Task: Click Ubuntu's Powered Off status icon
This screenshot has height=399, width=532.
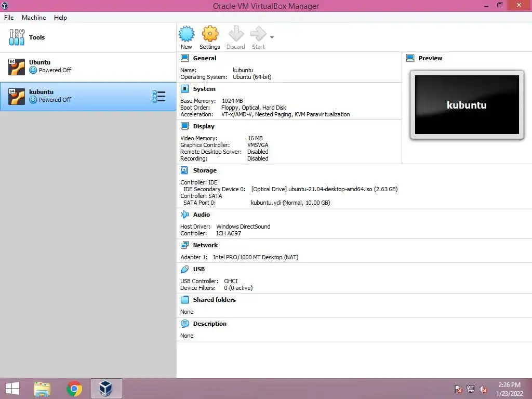Action: point(33,70)
